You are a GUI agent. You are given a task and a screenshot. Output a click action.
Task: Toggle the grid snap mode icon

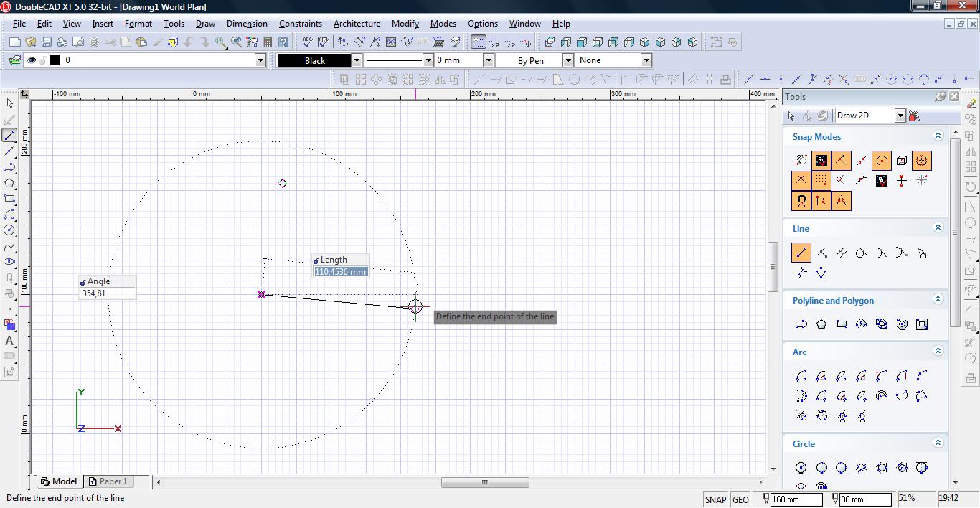[x=821, y=180]
